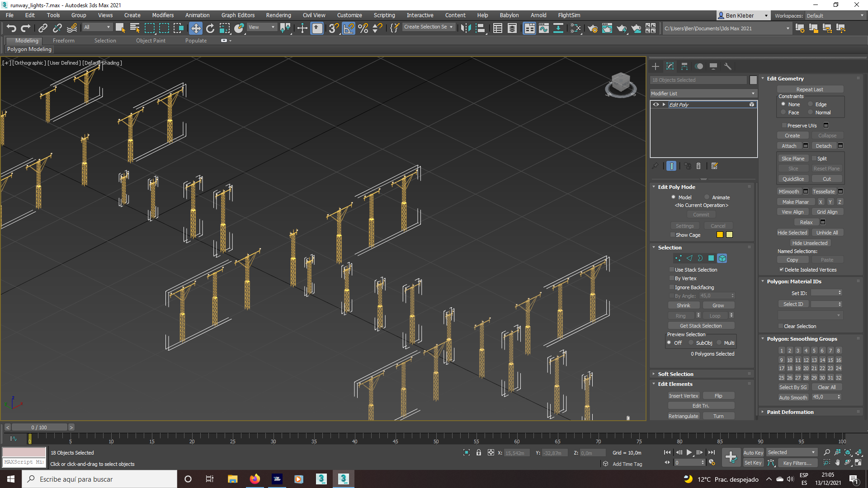Click the Grow button in Selection rollout

coord(718,305)
